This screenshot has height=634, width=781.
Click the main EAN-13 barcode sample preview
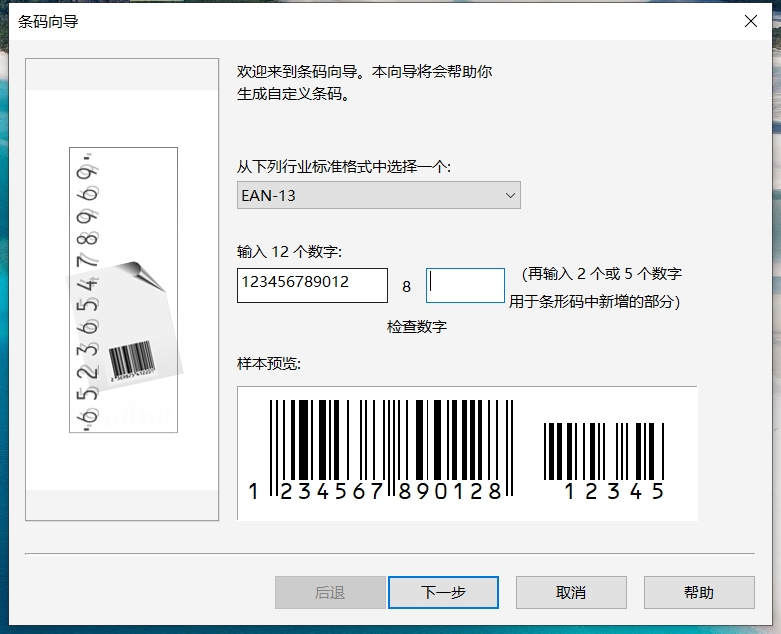[381, 450]
